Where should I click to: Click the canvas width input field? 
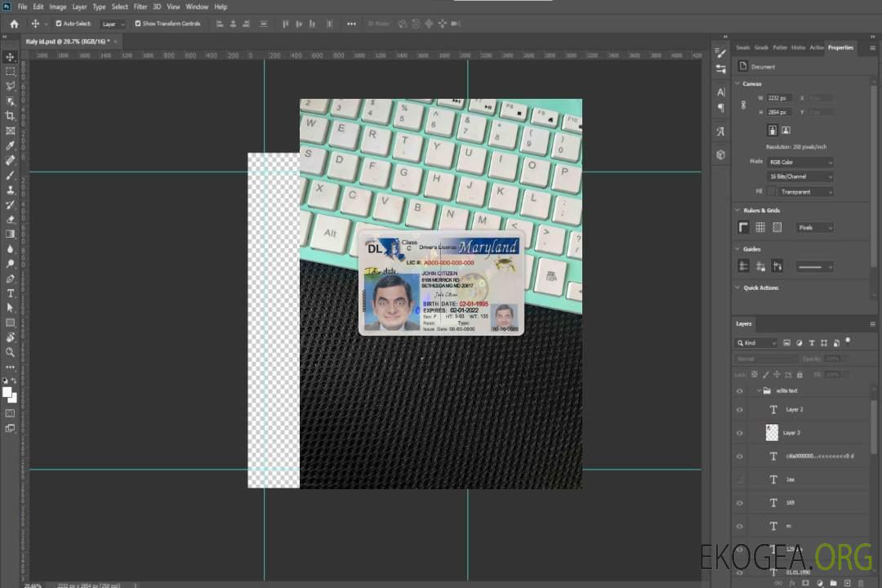pyautogui.click(x=779, y=98)
